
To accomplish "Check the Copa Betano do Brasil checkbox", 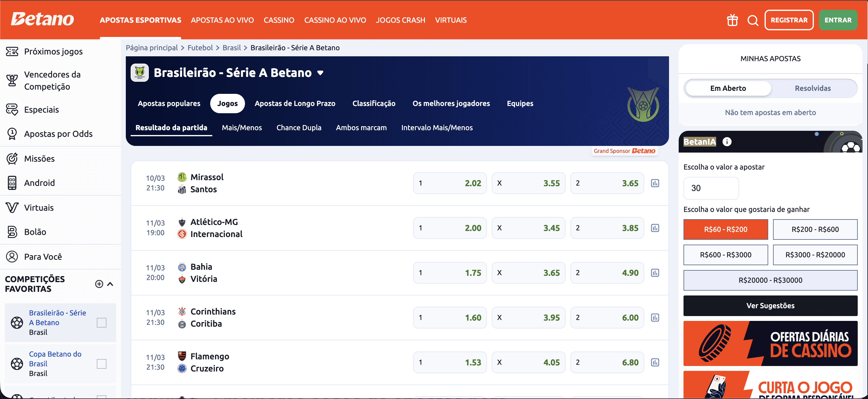I will pos(101,364).
